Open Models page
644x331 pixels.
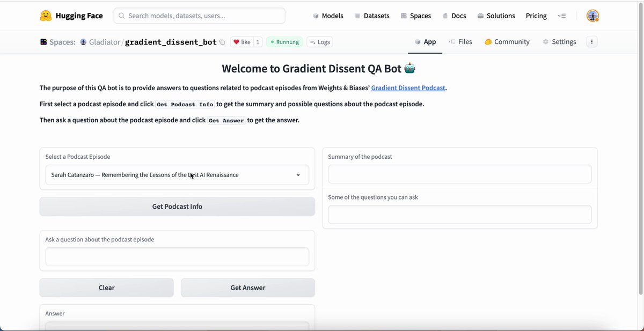(328, 16)
